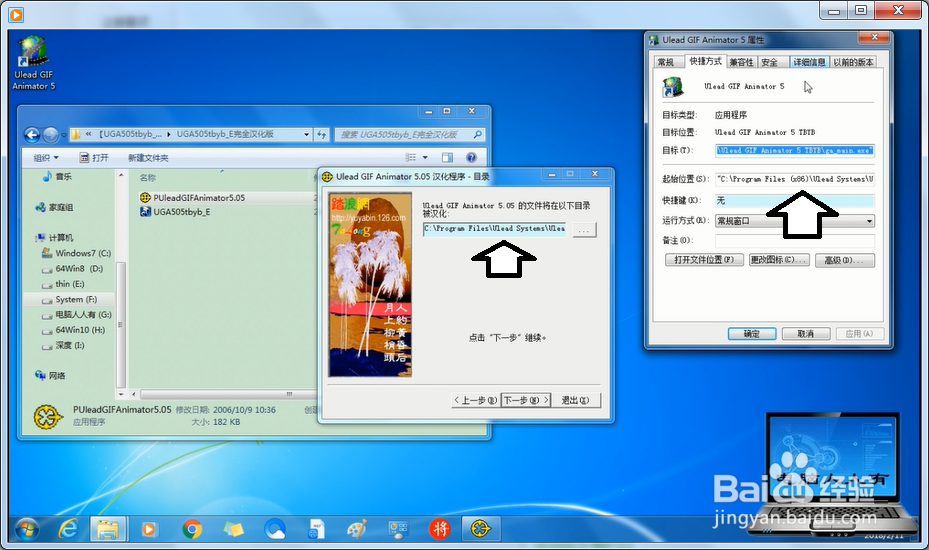Viewport: 929px width, 550px height.
Task: Click the install directory path field
Action: (x=494, y=229)
